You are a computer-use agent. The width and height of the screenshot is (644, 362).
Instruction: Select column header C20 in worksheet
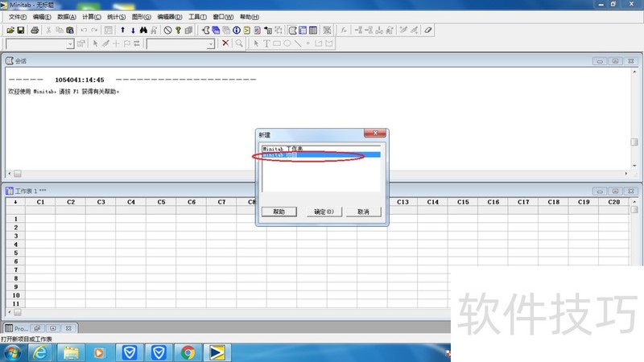[613, 202]
